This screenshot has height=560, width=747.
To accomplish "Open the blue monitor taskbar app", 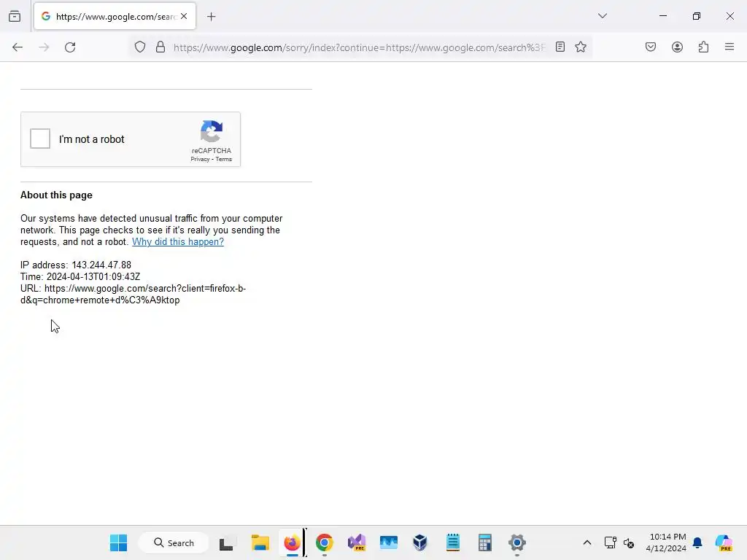I will 388,542.
